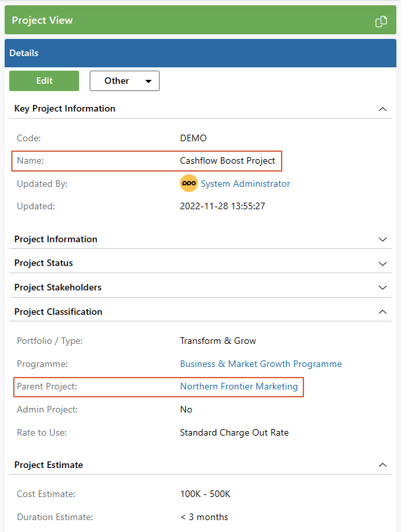Click the Cost Estimate: label
The image size is (401, 532).
tap(46, 494)
